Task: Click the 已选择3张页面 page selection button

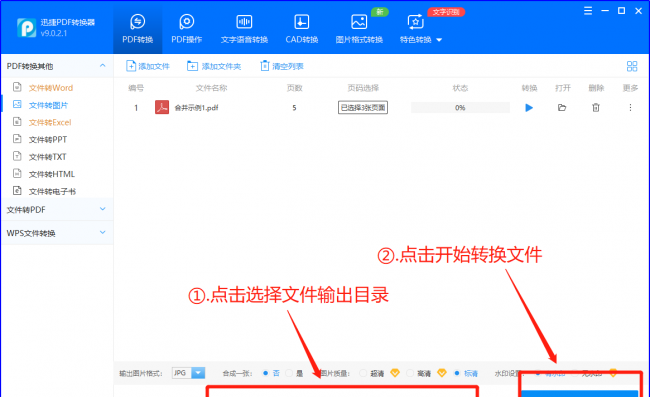Action: pyautogui.click(x=363, y=108)
